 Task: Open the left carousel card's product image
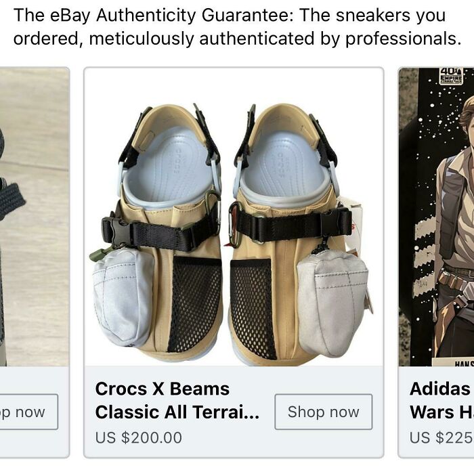coord(35,217)
